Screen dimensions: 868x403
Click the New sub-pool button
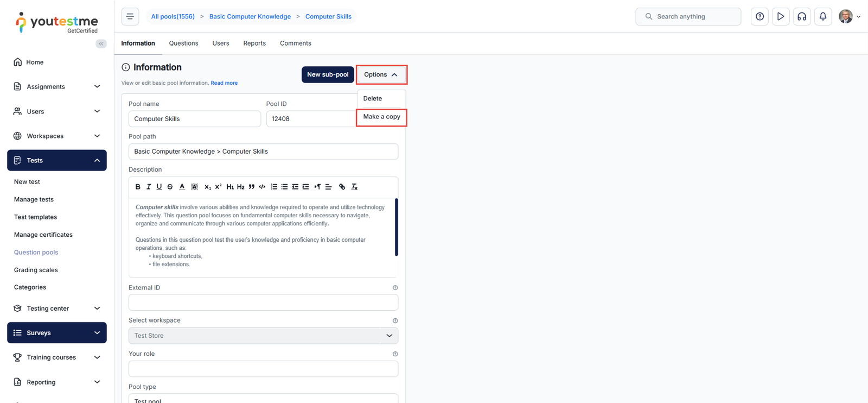[328, 74]
